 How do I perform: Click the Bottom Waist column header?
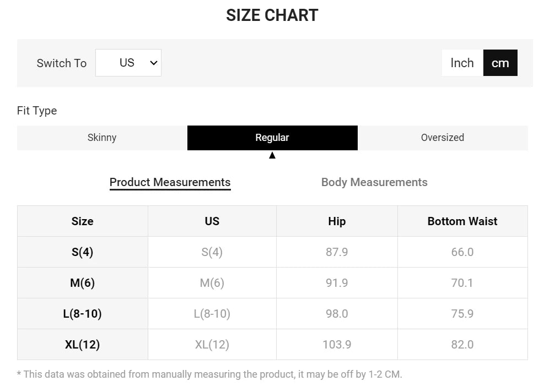462,221
